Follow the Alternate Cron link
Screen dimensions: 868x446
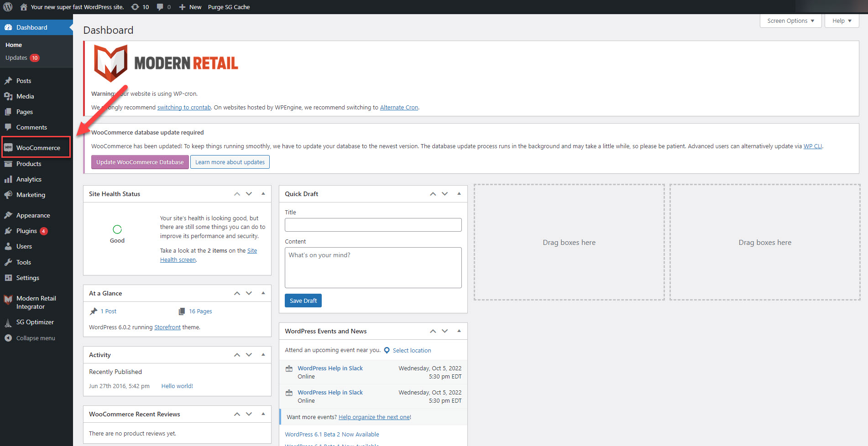click(x=399, y=108)
